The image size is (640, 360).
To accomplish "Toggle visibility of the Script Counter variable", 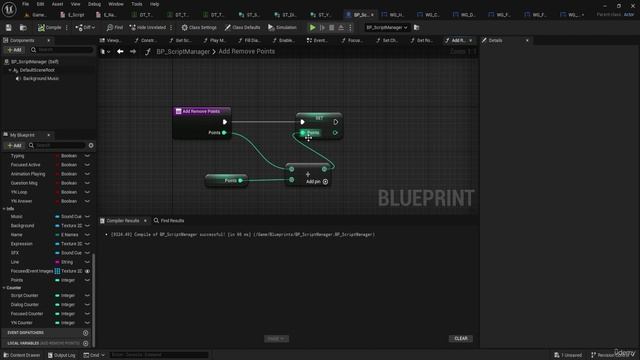I will coord(87,296).
